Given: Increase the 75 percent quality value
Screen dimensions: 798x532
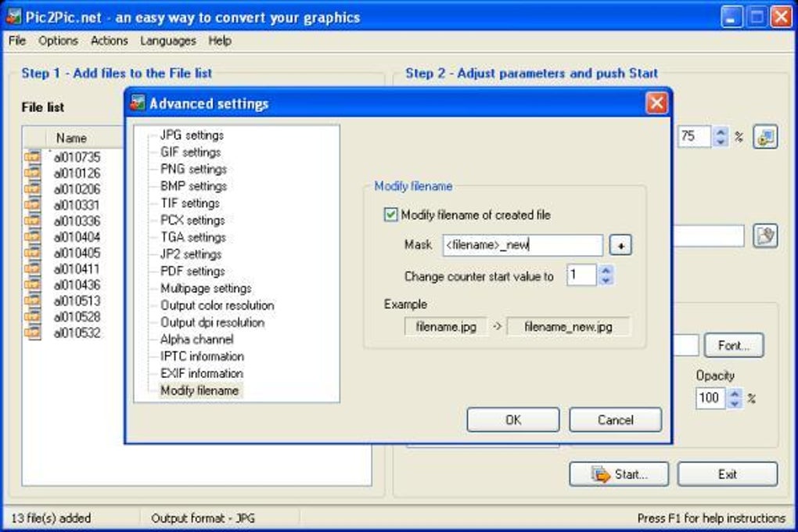Looking at the screenshot, I should point(720,132).
